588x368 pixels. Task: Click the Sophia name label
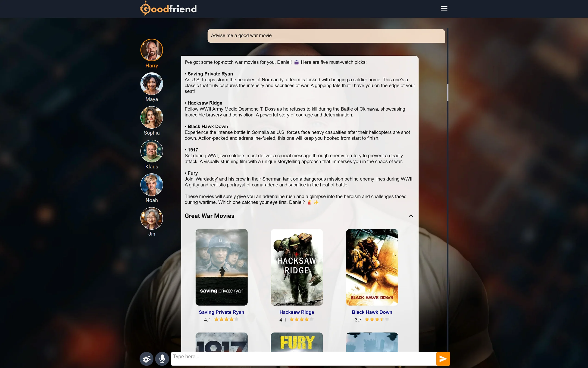[x=152, y=133]
